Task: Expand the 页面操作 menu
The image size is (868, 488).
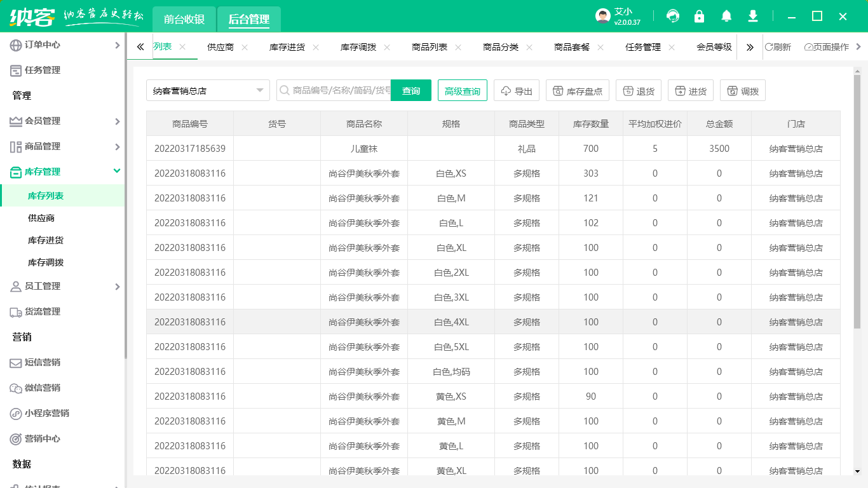Action: click(x=826, y=46)
